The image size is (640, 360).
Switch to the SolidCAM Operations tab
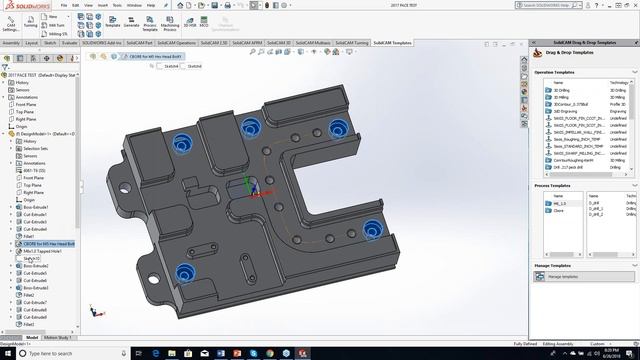click(176, 43)
